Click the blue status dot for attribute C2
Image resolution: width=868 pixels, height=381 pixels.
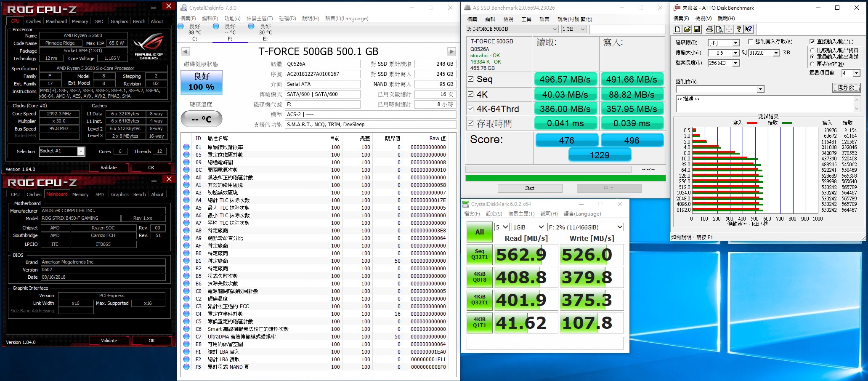(x=186, y=298)
